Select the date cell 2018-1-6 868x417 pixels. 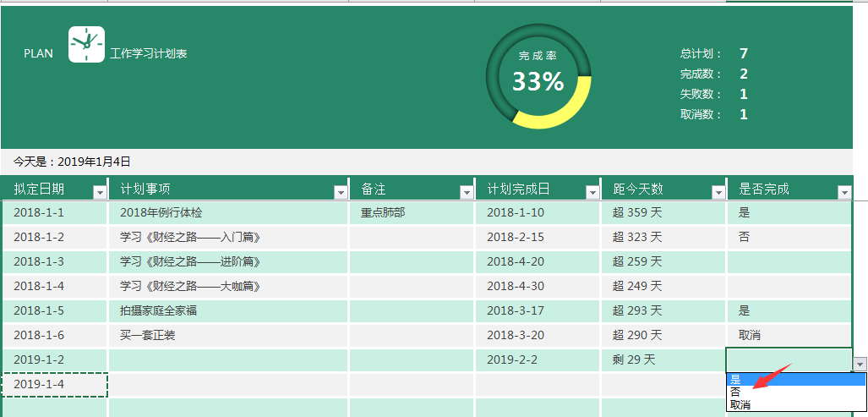click(x=55, y=335)
